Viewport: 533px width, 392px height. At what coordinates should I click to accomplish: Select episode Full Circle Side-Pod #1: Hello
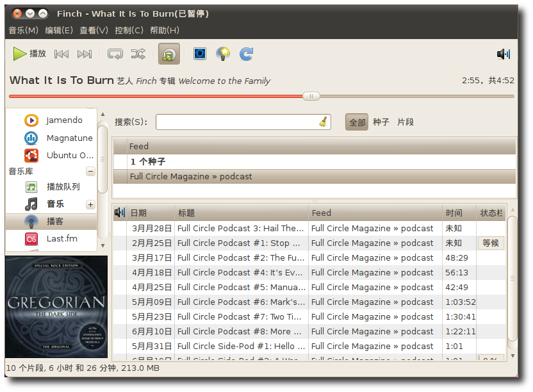pos(309,346)
